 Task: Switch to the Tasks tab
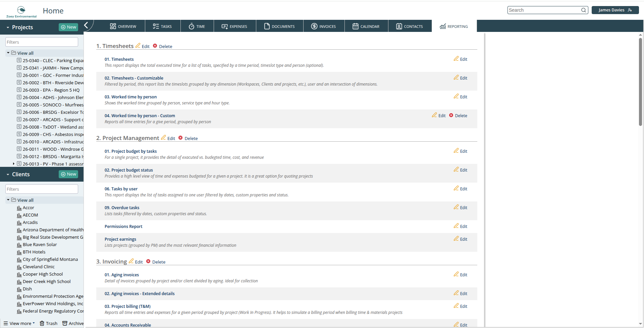point(163,26)
